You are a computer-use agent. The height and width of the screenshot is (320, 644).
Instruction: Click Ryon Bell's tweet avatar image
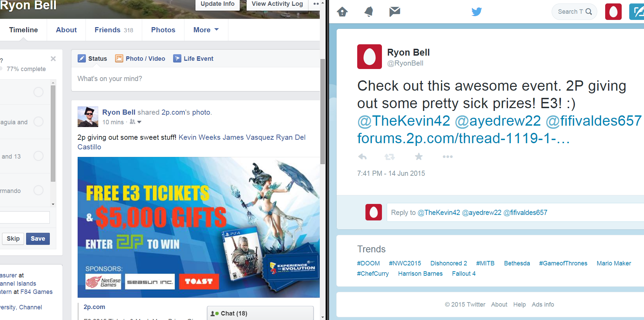[370, 57]
